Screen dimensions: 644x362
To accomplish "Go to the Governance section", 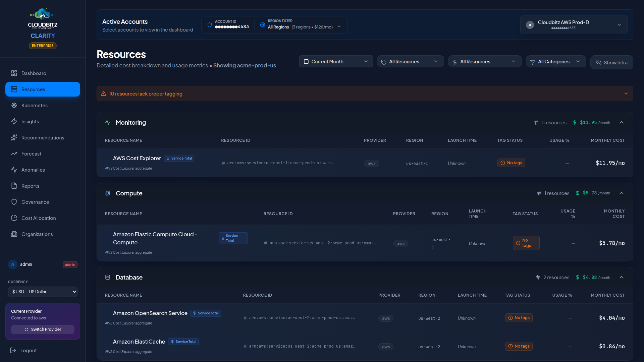I will (x=35, y=202).
